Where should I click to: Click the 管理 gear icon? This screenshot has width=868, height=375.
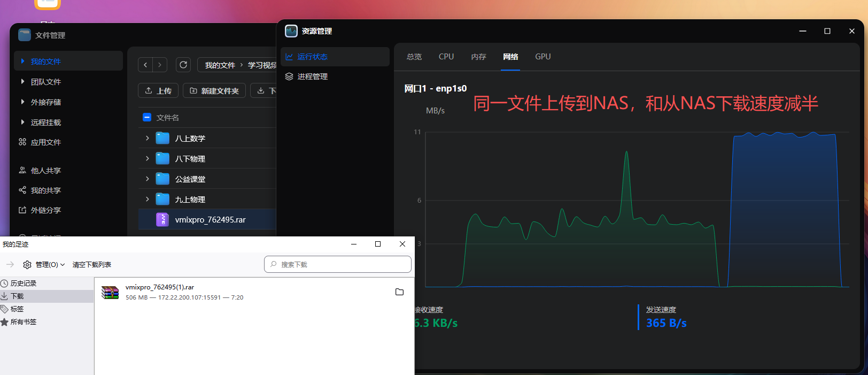pos(27,265)
